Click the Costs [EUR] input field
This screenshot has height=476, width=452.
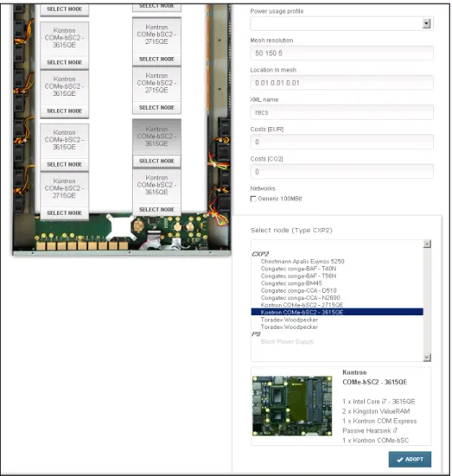coord(341,142)
